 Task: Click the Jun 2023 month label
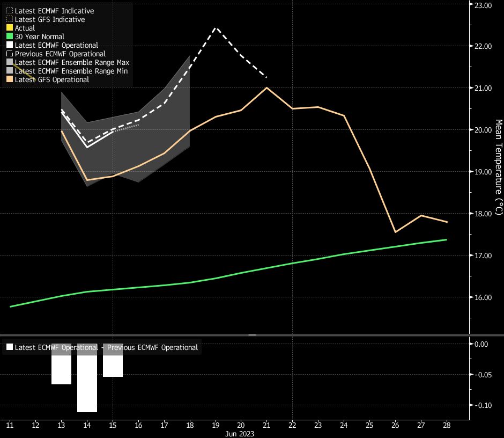coord(240,433)
